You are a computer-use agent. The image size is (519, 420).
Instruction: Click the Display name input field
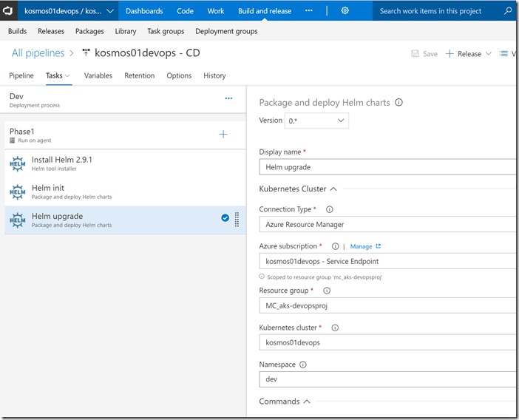pyautogui.click(x=387, y=167)
